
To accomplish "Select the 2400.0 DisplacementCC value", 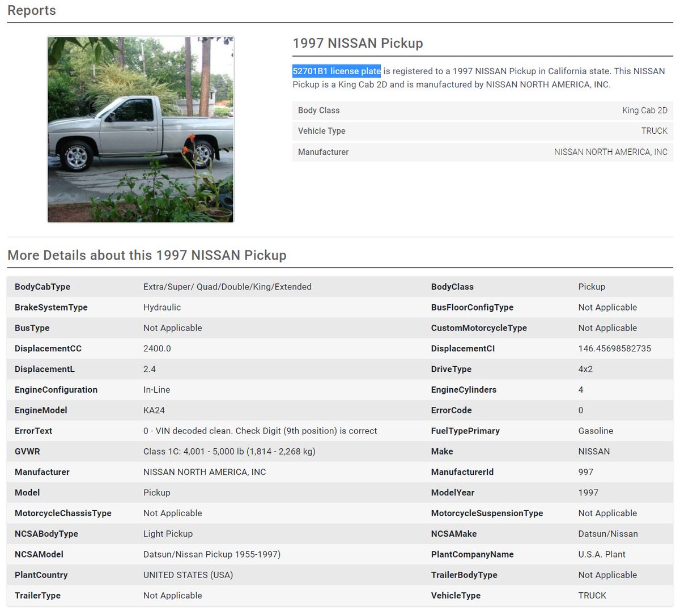I will pyautogui.click(x=157, y=349).
